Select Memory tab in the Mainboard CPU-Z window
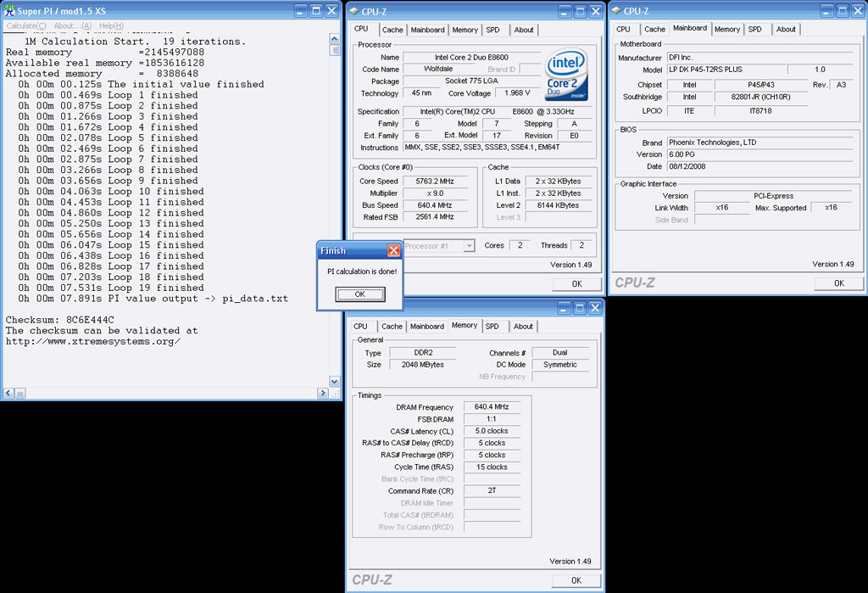868x593 pixels. click(726, 30)
